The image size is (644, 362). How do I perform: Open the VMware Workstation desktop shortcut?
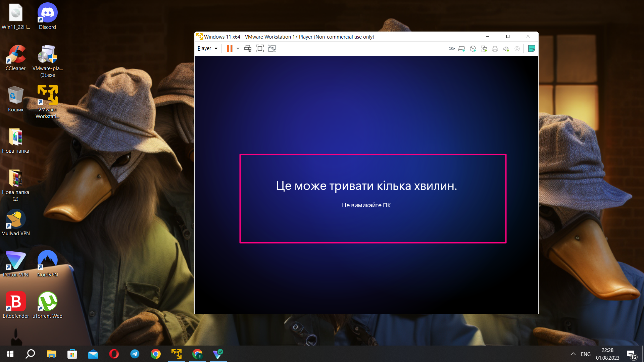click(47, 102)
